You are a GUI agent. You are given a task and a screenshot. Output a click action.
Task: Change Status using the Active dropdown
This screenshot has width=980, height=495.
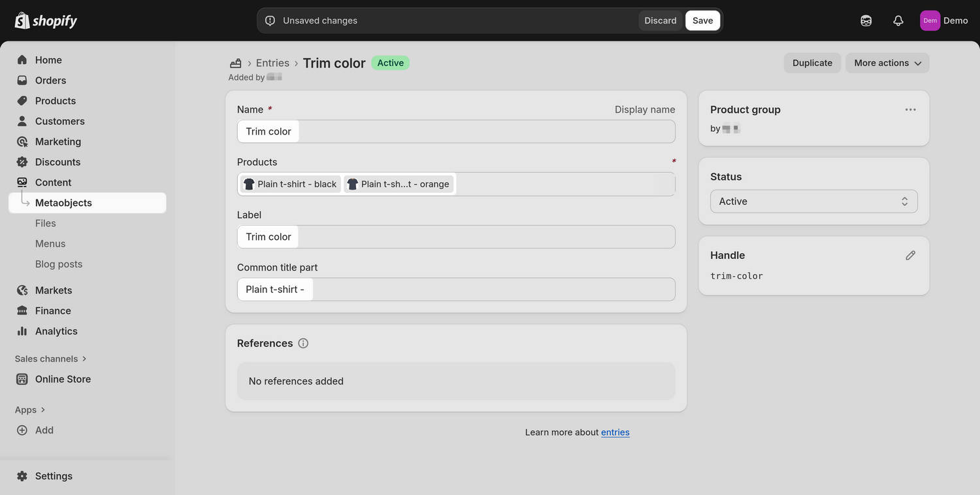pyautogui.click(x=813, y=201)
